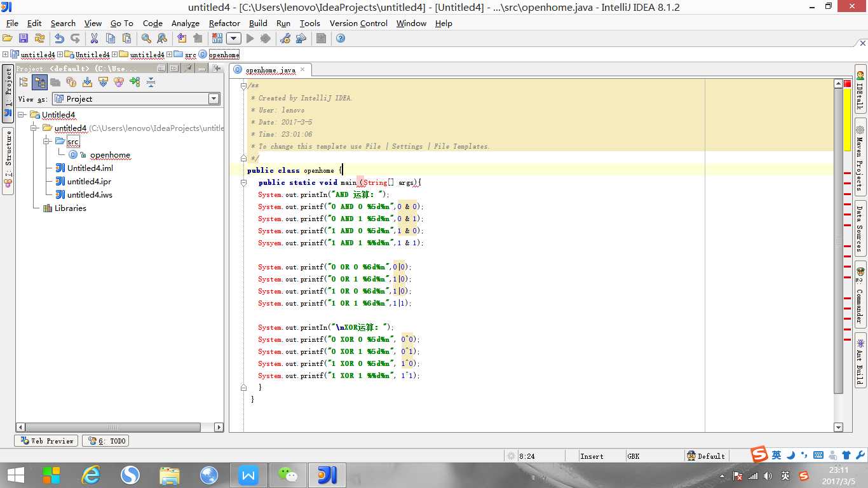
Task: Open the run configuration dropdown
Action: pos(233,38)
